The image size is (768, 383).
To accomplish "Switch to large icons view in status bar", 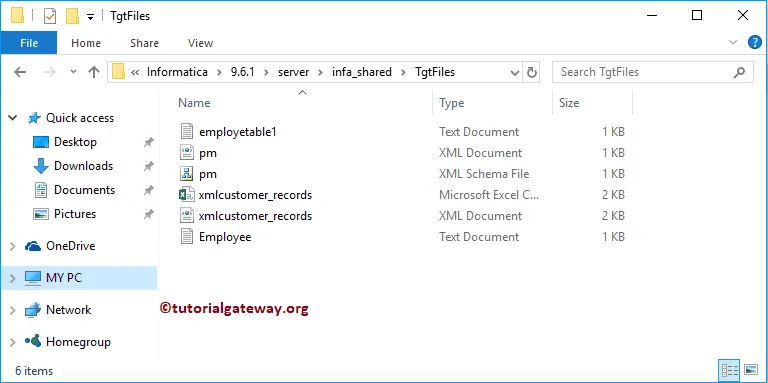I will click(x=750, y=370).
